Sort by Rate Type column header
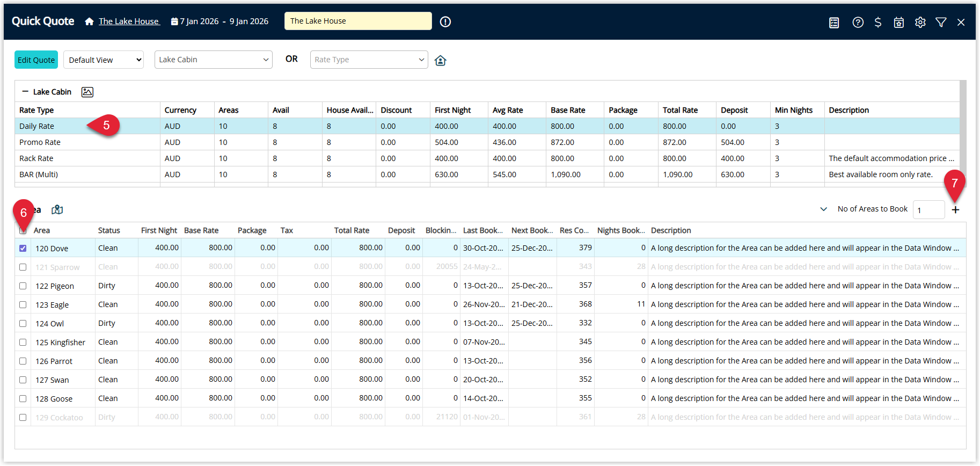Viewport: 980px width, 466px height. coord(36,110)
